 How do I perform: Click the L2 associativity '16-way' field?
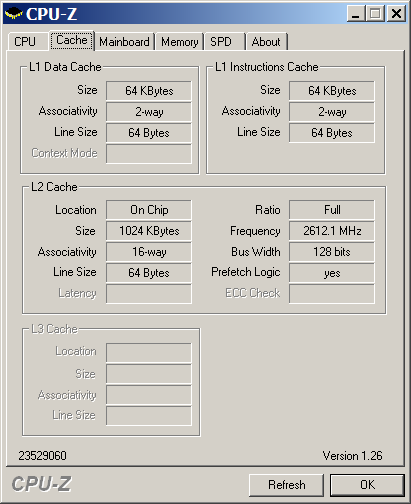149,252
